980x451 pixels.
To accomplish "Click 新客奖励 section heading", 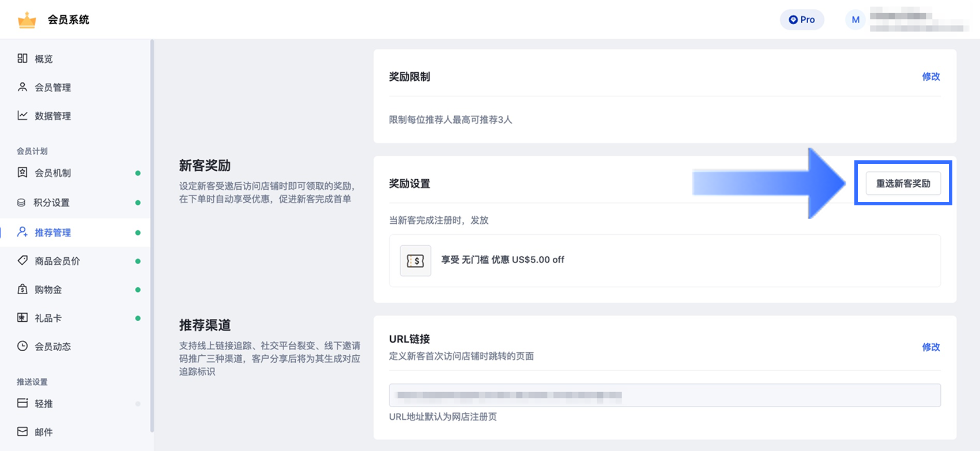I will pos(205,166).
